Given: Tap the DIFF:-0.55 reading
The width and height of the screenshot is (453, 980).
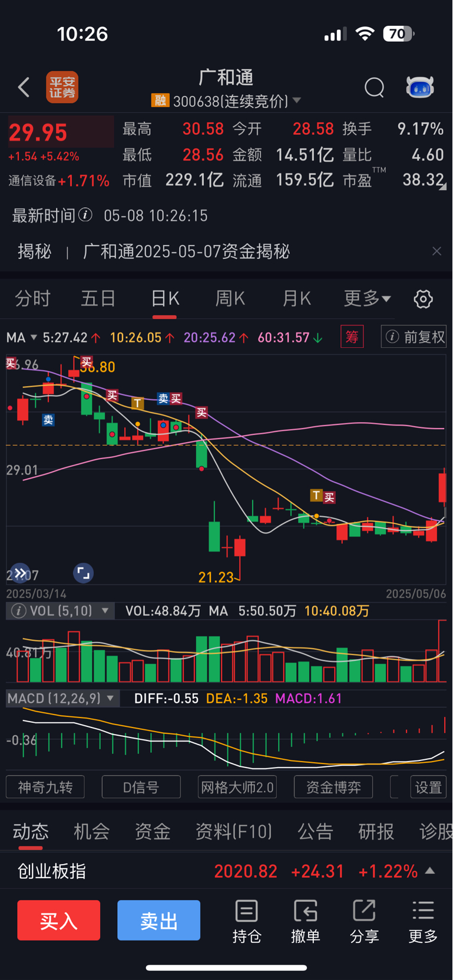Looking at the screenshot, I should [x=167, y=699].
